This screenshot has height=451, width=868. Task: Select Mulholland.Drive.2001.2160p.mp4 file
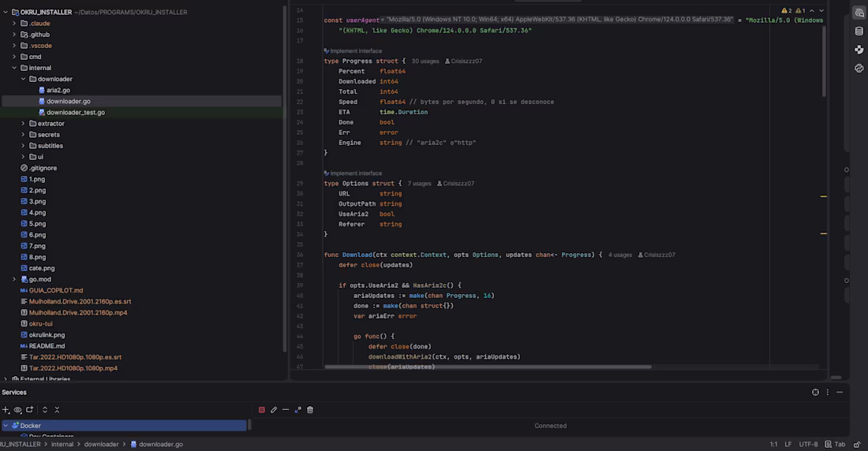[x=78, y=313]
